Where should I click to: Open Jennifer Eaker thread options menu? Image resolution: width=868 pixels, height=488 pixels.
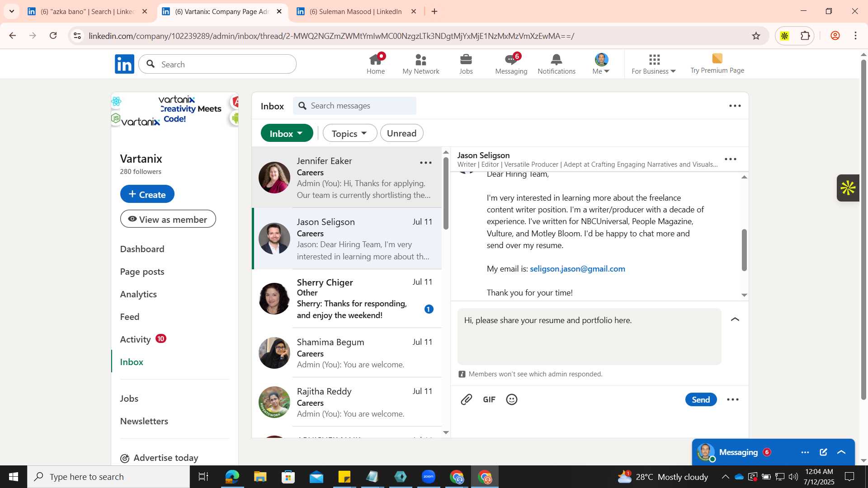point(426,163)
